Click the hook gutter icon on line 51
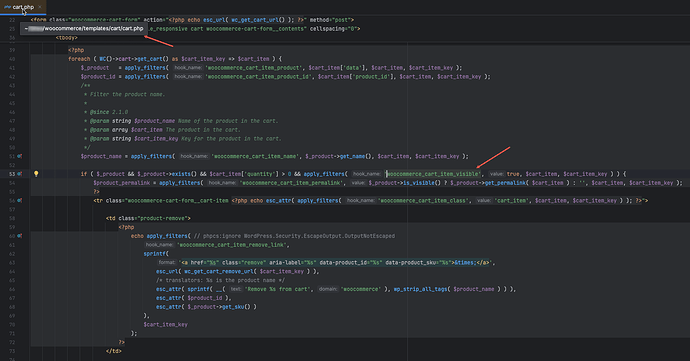The image size is (690, 361). [19, 156]
